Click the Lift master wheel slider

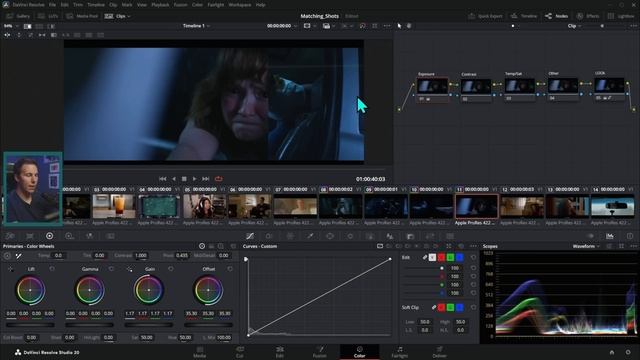(30, 325)
